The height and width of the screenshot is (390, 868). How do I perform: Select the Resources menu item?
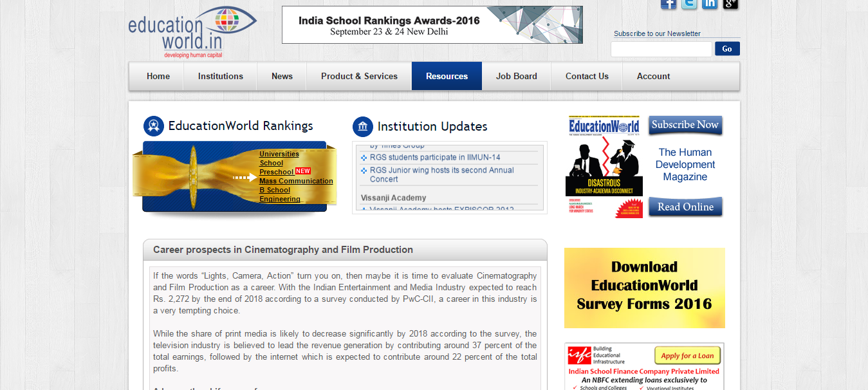click(447, 76)
